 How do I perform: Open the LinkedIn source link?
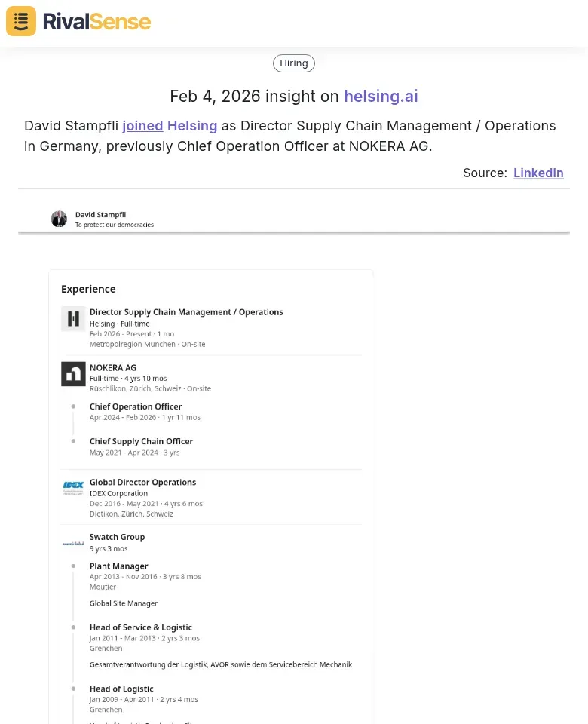tap(538, 173)
